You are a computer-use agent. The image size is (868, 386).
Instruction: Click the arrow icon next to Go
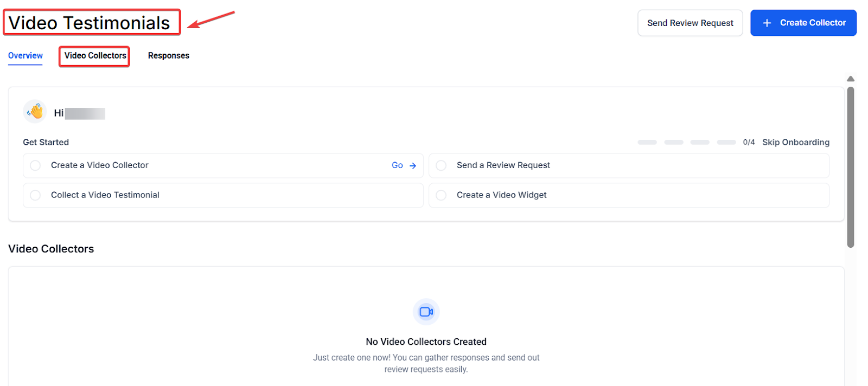(413, 166)
